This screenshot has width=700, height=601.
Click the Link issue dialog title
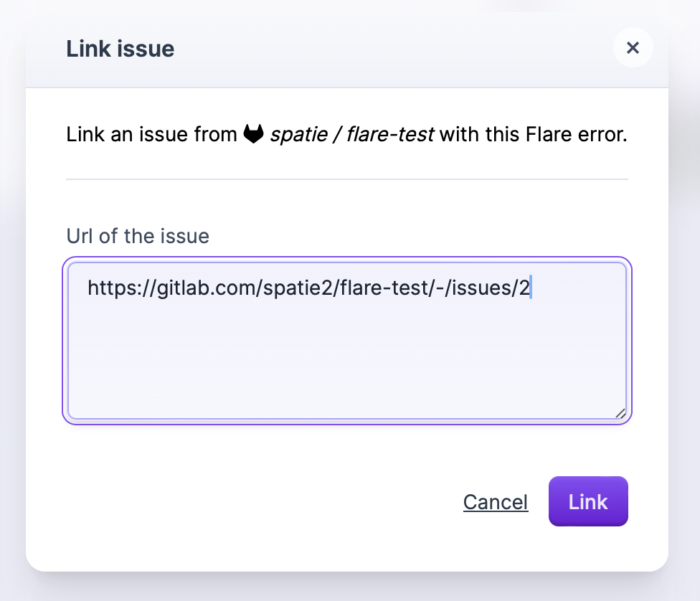pos(120,48)
